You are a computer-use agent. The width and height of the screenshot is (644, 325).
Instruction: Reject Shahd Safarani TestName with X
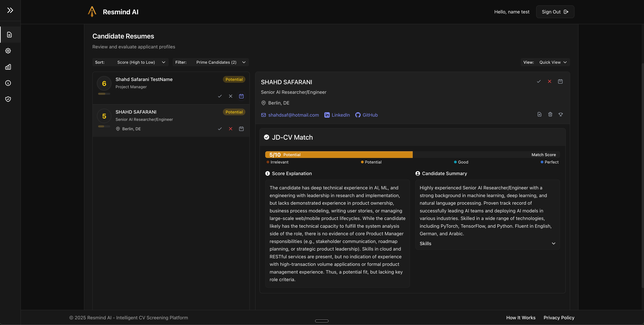click(230, 96)
